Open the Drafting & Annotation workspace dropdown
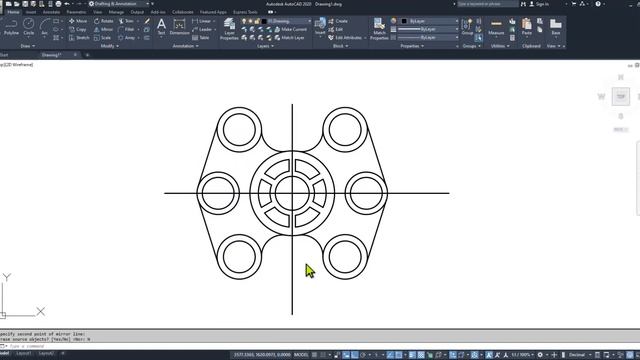640x360 pixels. (x=119, y=4)
